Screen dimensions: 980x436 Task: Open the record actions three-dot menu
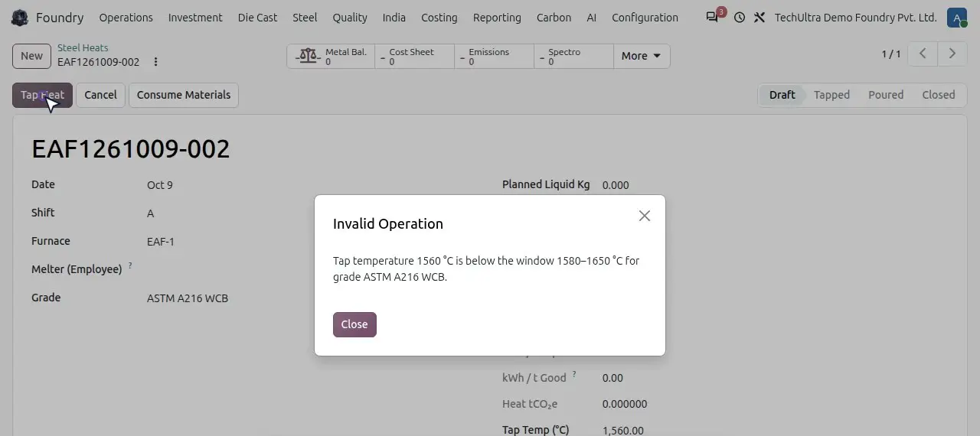pos(155,62)
